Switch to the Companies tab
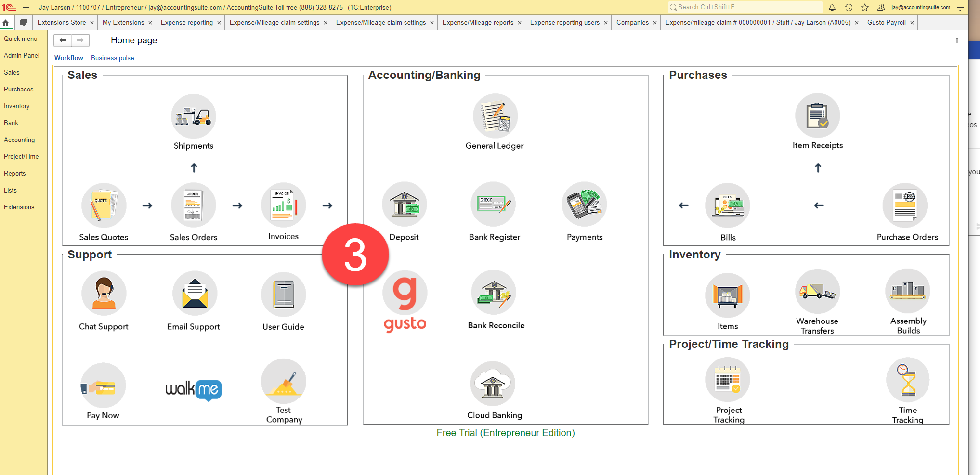This screenshot has height=475, width=980. (x=632, y=23)
